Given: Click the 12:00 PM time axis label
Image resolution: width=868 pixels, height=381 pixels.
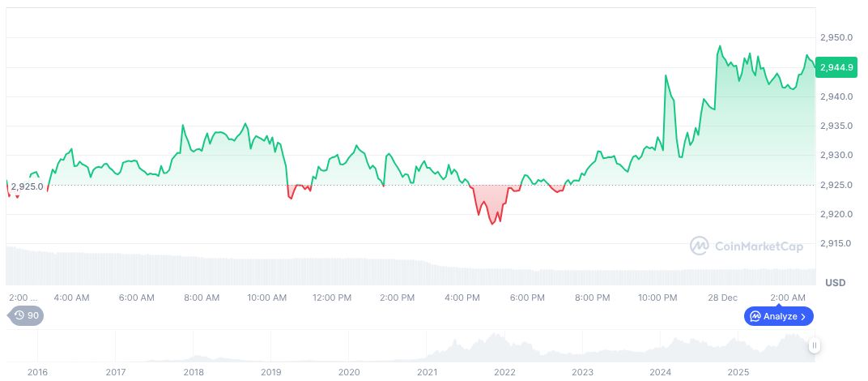Looking at the screenshot, I should pos(332,298).
